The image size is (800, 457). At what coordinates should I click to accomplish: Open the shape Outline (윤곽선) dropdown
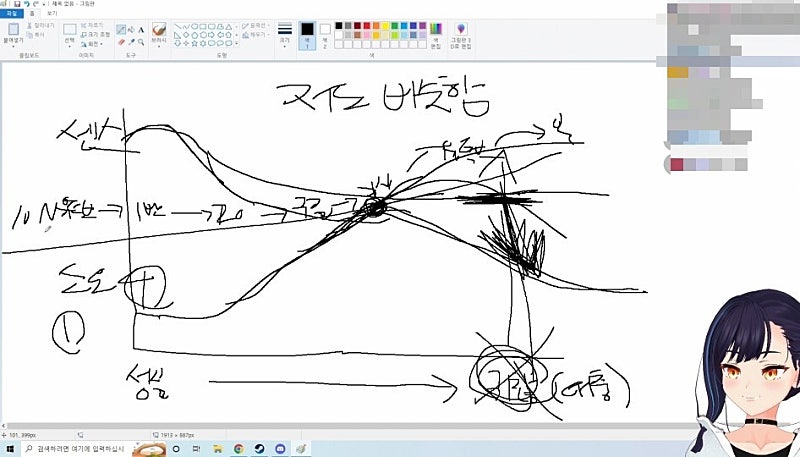[x=255, y=26]
